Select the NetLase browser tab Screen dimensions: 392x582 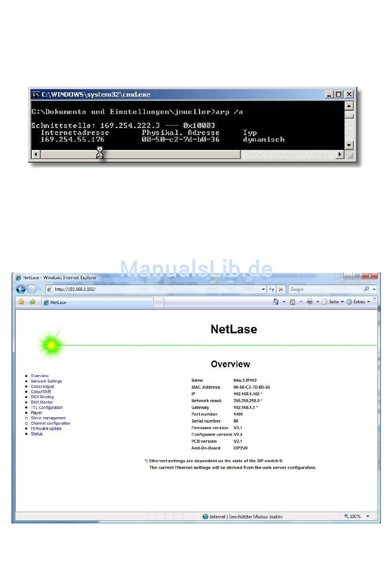point(97,302)
